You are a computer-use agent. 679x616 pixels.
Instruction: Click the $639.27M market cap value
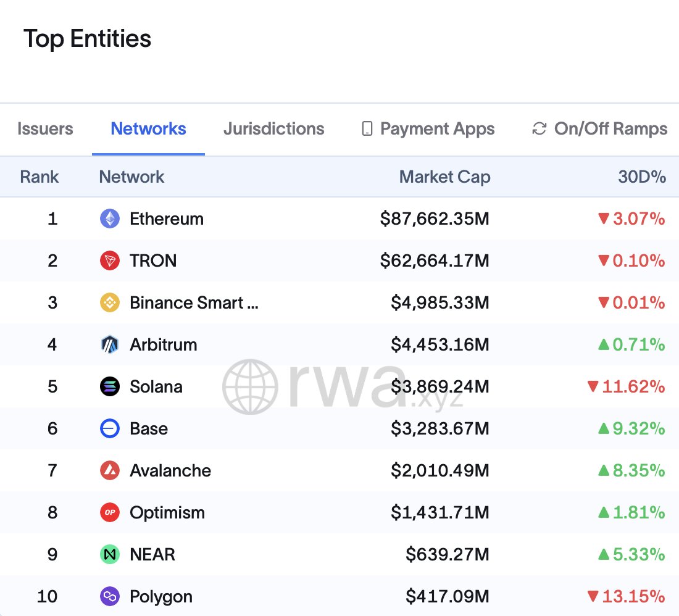pyautogui.click(x=448, y=554)
